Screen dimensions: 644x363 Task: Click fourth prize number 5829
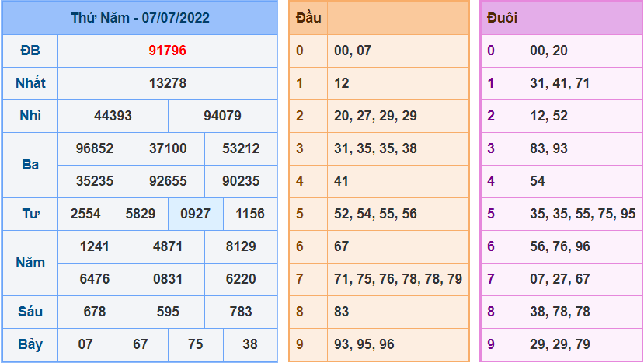point(141,213)
